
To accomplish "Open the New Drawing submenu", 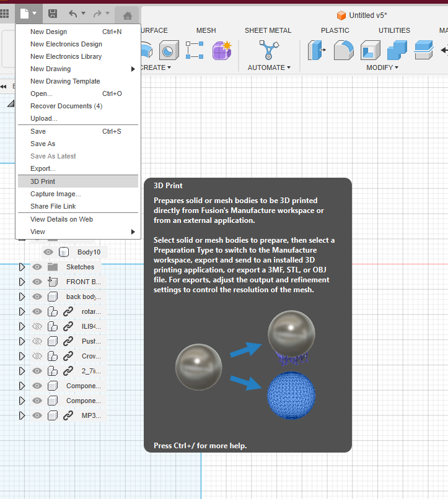I will (x=78, y=69).
